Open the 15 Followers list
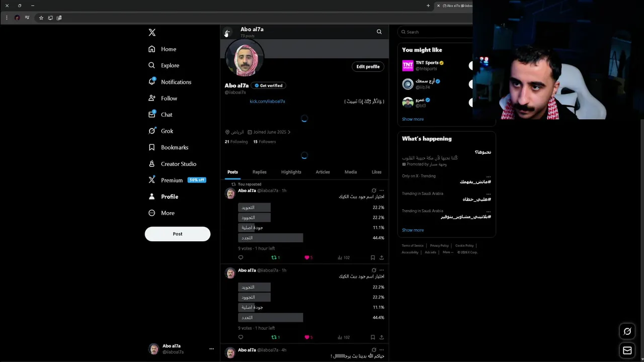644x362 pixels. click(x=264, y=142)
